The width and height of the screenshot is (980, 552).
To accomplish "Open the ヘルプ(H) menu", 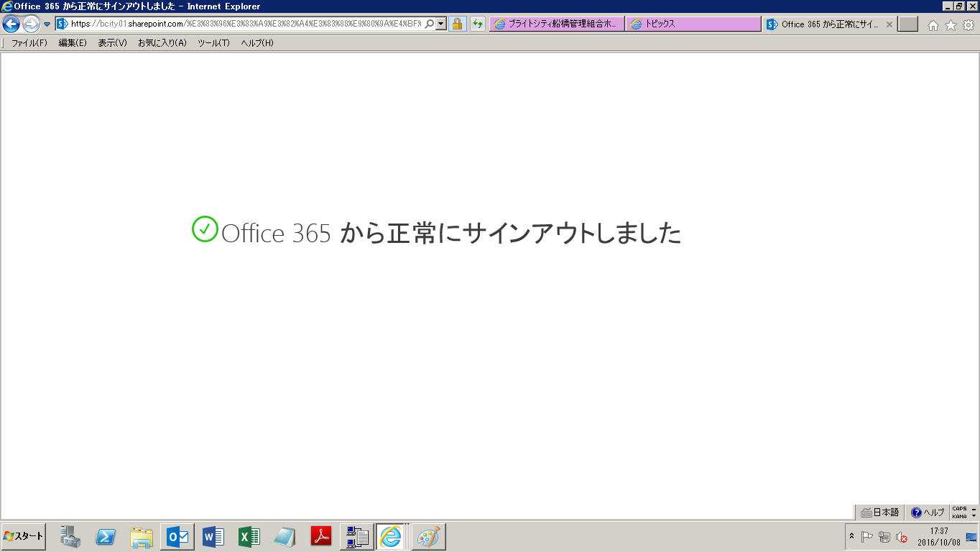I will [256, 43].
